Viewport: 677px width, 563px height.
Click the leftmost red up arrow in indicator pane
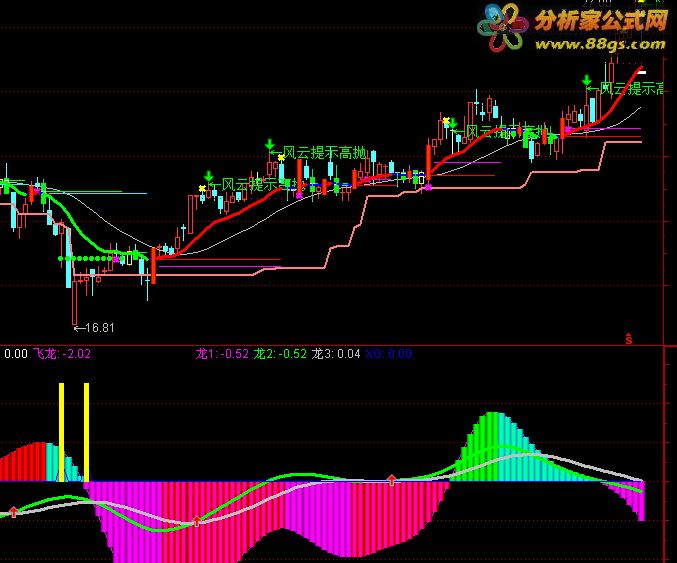pyautogui.click(x=14, y=512)
